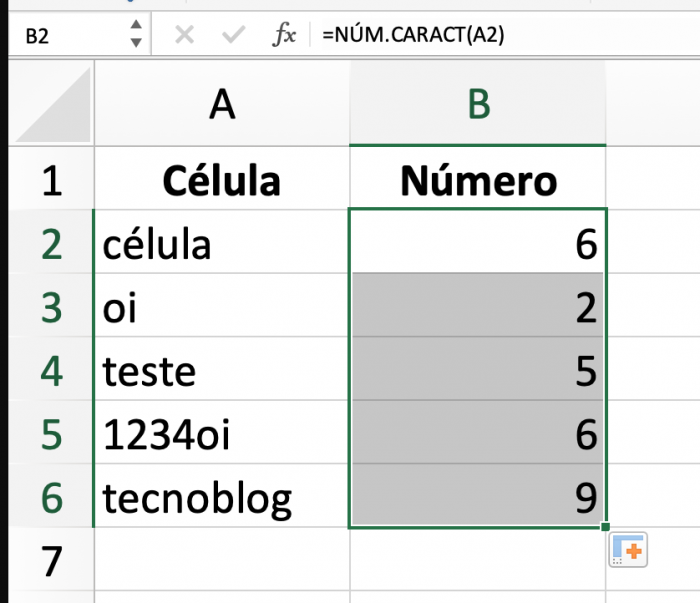Select the cell showing value 9

pyautogui.click(x=478, y=495)
